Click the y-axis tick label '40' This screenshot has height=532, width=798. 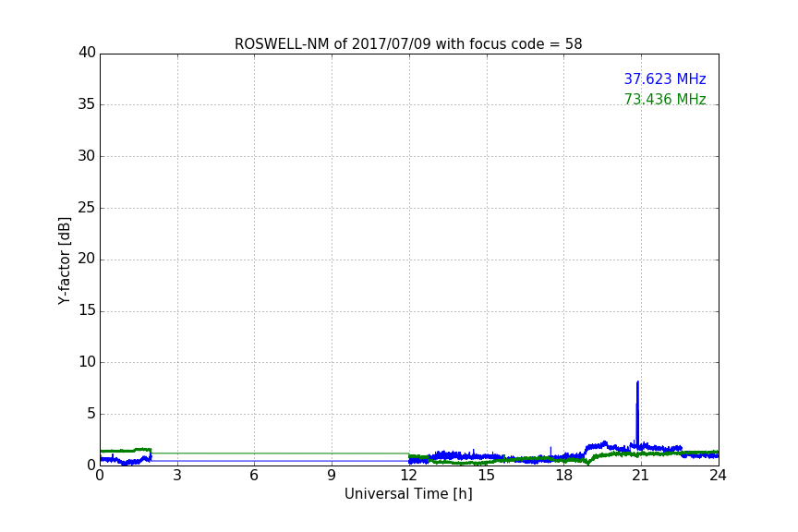[87, 53]
